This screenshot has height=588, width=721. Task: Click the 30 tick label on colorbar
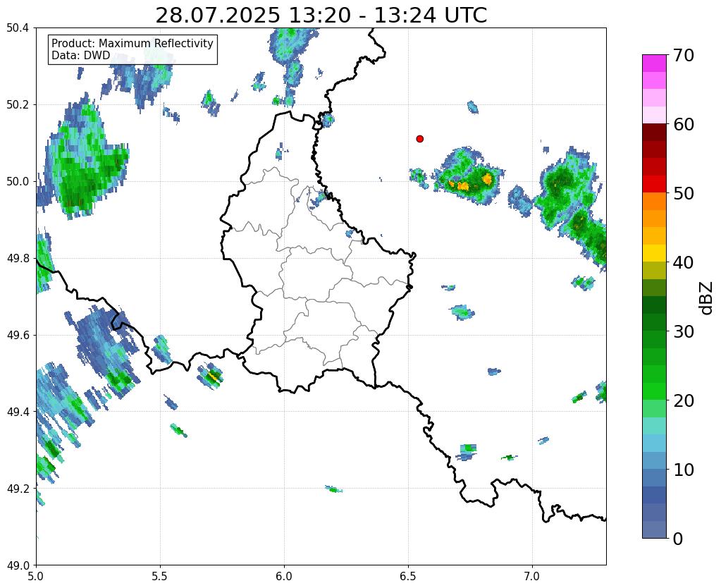point(684,331)
